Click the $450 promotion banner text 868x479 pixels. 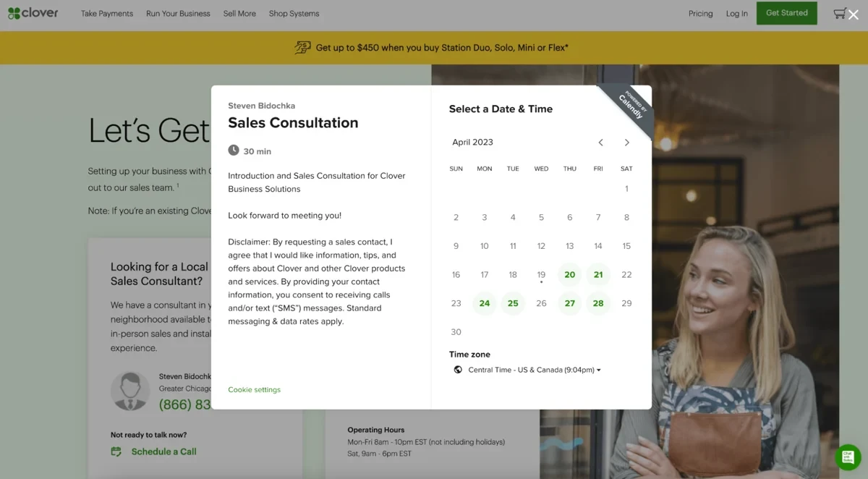click(x=442, y=48)
